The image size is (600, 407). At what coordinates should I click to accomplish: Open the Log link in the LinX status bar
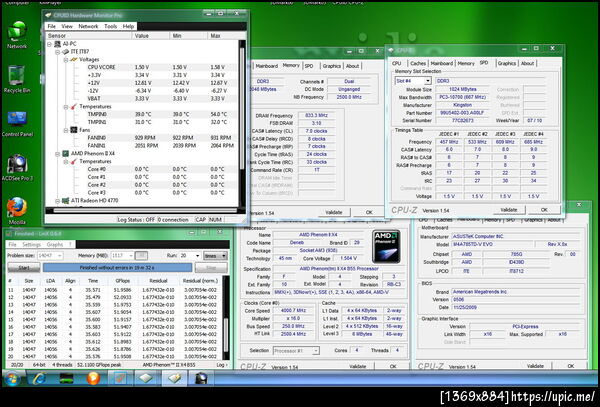[221, 365]
